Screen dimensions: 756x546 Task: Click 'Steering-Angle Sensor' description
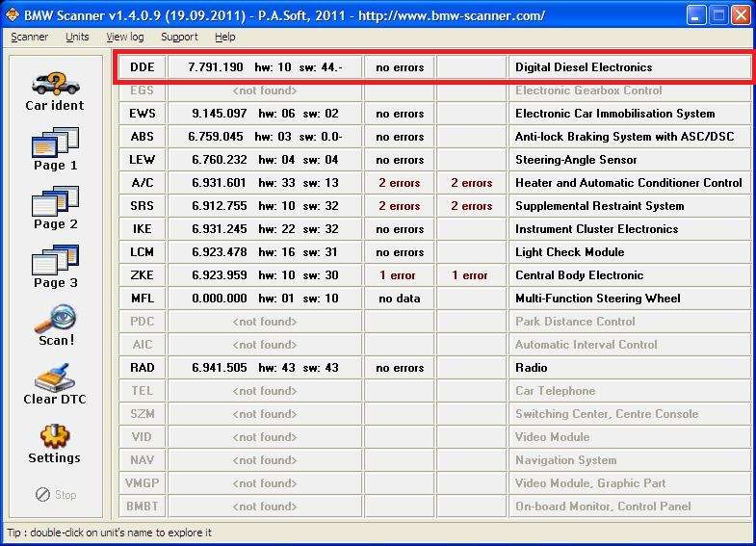576,160
